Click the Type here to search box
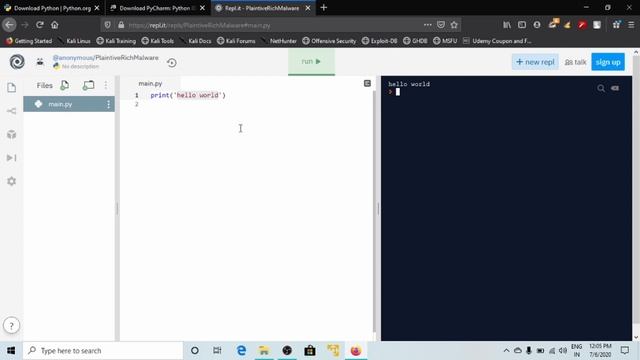Screen dimensions: 640x360 103,351
